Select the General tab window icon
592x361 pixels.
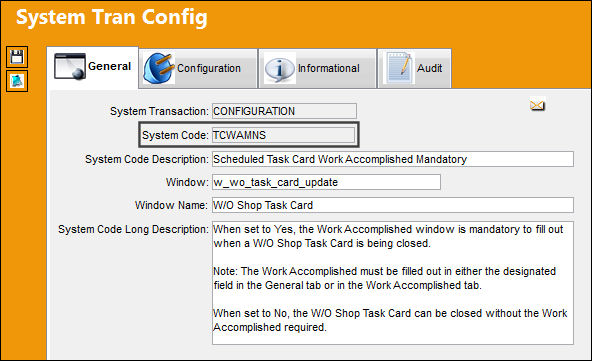(70, 66)
